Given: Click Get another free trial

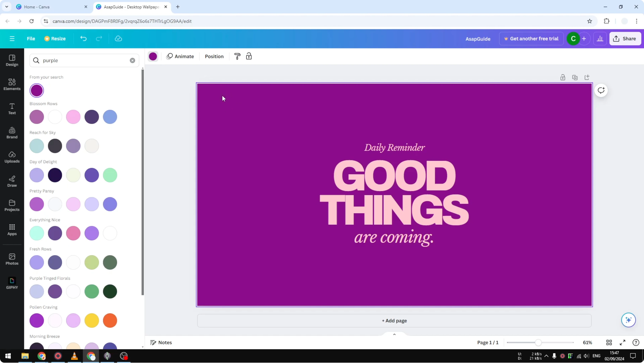Looking at the screenshot, I should [531, 39].
